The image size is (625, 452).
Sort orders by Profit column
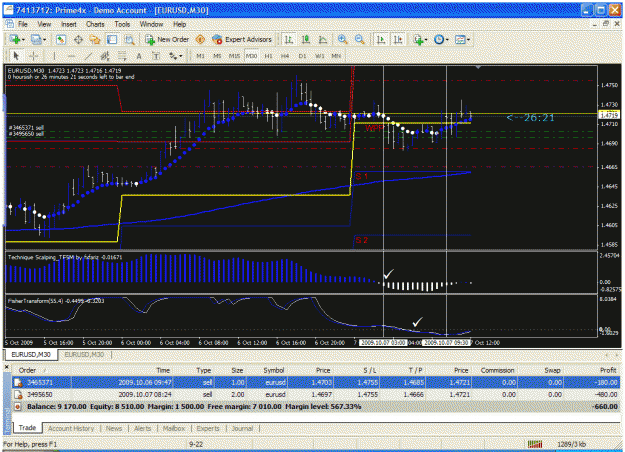point(608,370)
